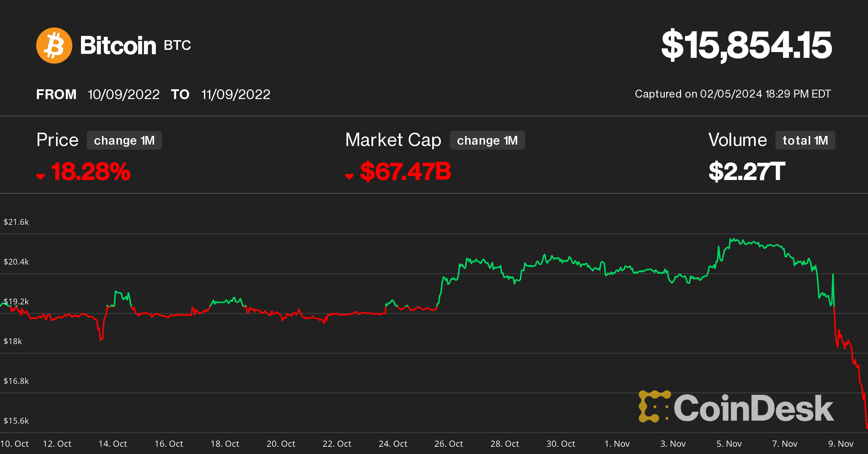Screen dimensions: 868x454
Task: Click the Market Cap 'change 1M' badge
Action: click(487, 140)
